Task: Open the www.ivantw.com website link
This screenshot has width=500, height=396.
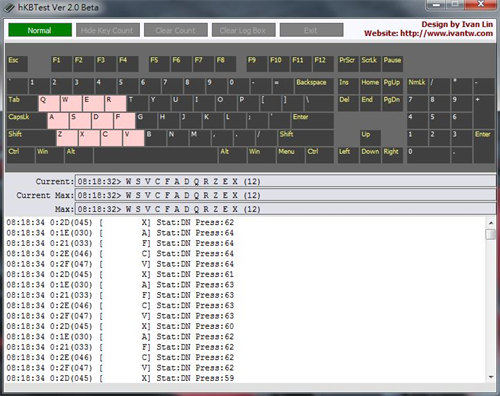Action: click(446, 33)
